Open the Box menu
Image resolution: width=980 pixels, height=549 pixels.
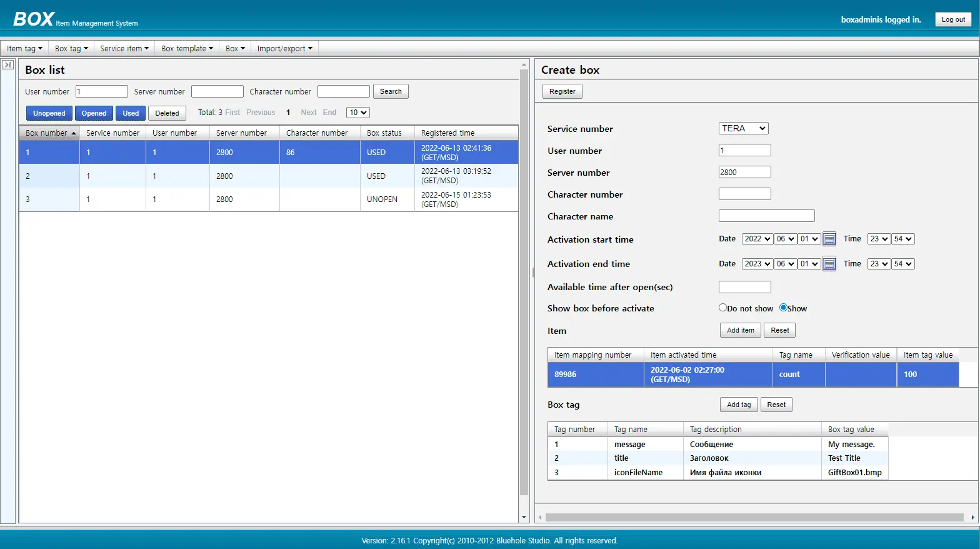click(x=235, y=48)
